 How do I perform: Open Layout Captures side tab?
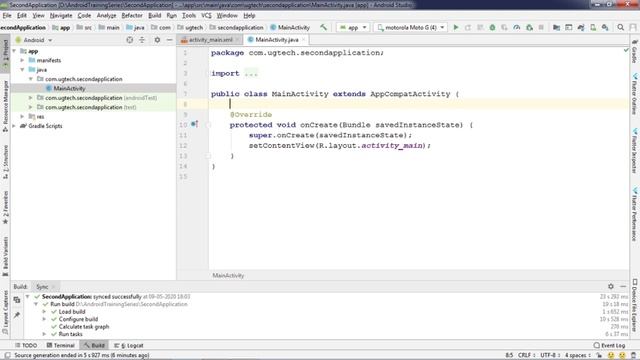[x=5, y=313]
